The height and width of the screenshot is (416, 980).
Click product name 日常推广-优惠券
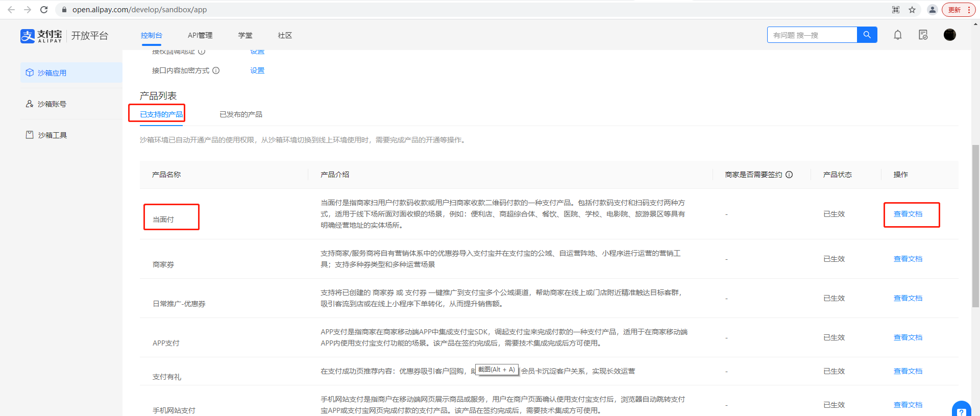pyautogui.click(x=179, y=304)
